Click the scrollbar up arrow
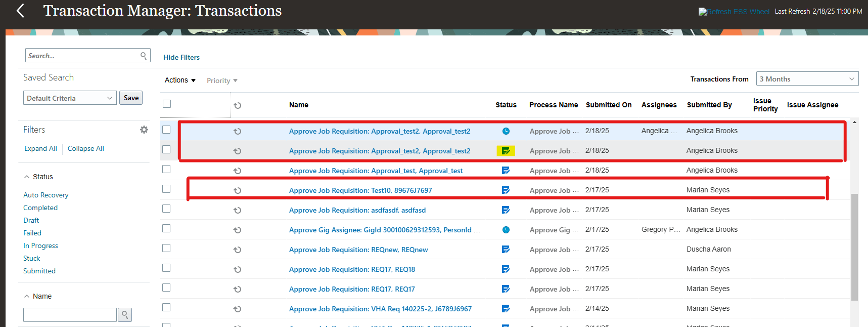This screenshot has width=868, height=327. pyautogui.click(x=854, y=122)
